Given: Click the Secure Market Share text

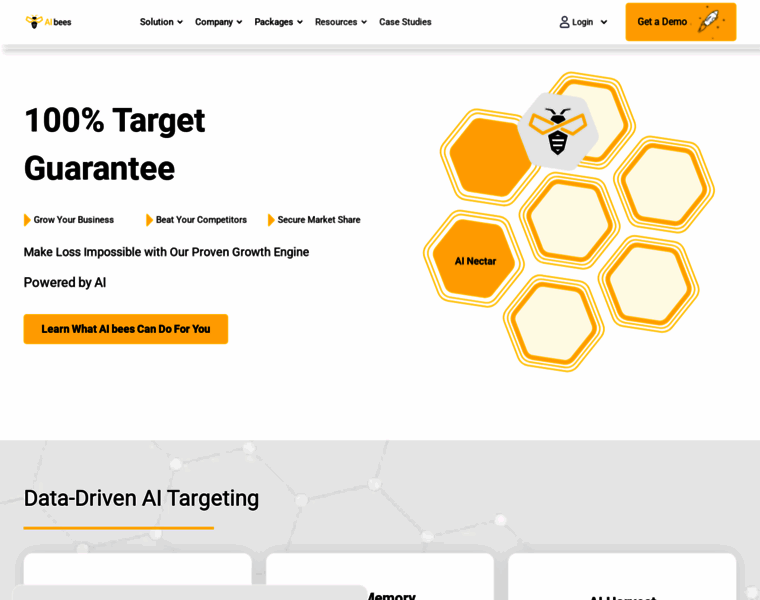Looking at the screenshot, I should pos(319,220).
